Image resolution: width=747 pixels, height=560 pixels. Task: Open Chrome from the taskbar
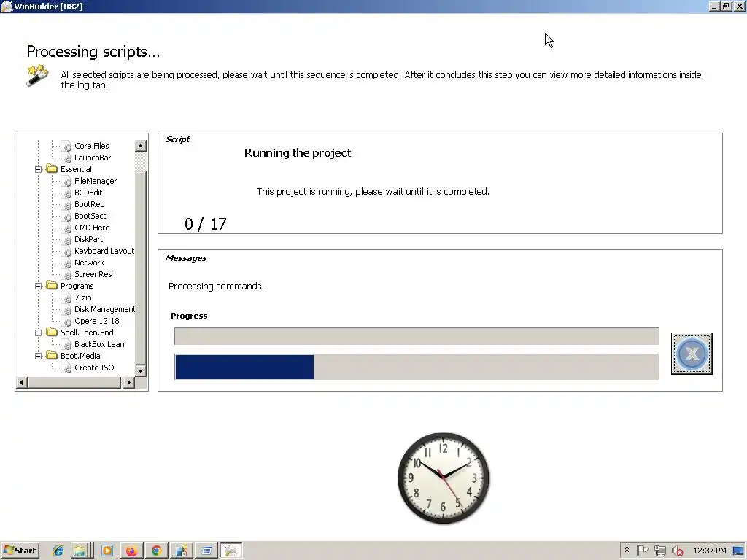click(156, 551)
